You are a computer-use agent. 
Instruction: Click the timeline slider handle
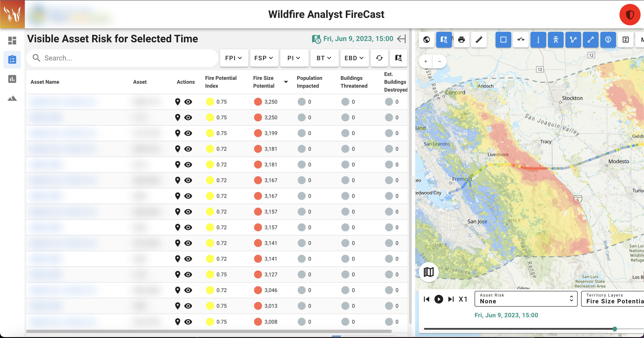click(615, 329)
